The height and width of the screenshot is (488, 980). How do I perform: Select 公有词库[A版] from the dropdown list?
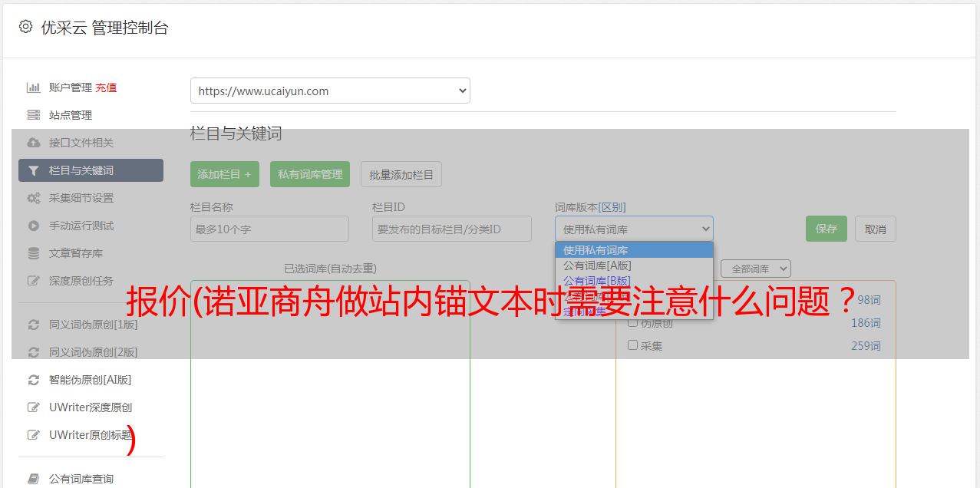pos(597,265)
